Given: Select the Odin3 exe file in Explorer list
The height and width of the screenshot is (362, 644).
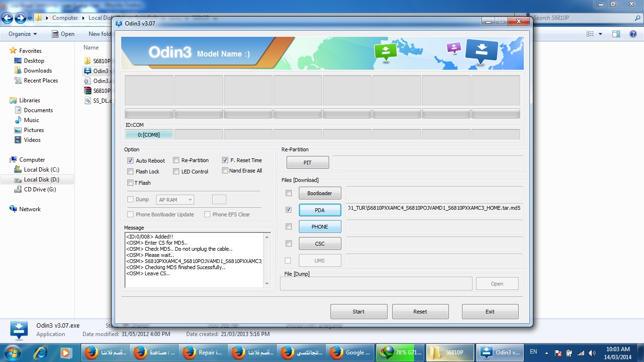Looking at the screenshot, I should (x=97, y=71).
